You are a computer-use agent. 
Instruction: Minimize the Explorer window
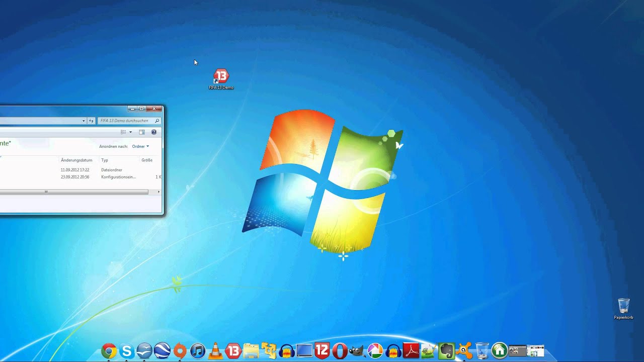pos(132,109)
